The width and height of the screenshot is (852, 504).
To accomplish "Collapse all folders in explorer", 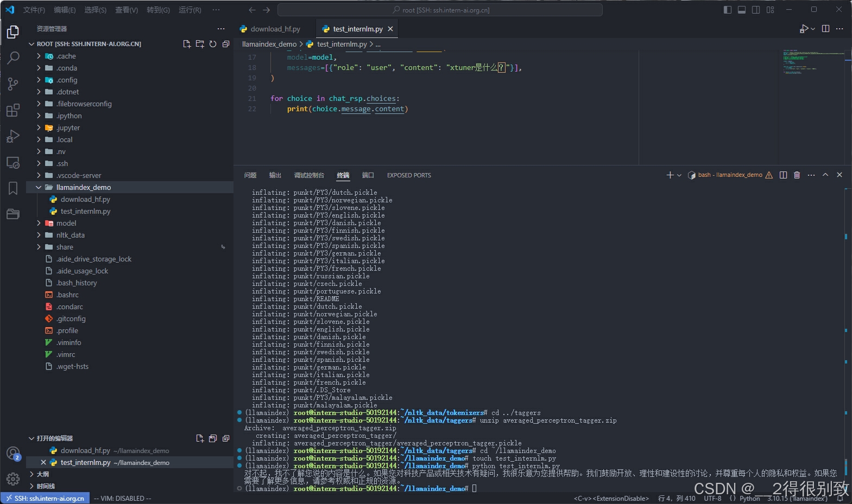I will (226, 44).
